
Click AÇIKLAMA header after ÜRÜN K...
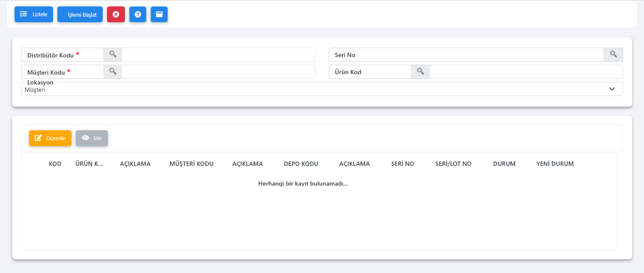pyautogui.click(x=135, y=164)
